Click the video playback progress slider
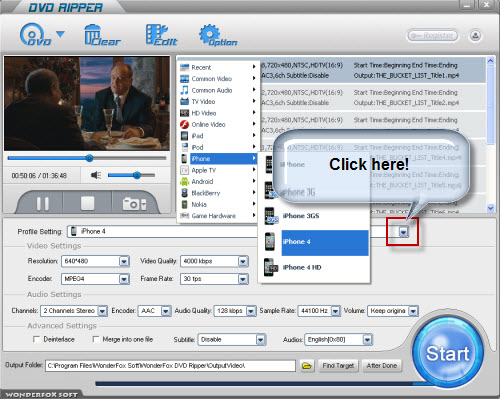 87,158
